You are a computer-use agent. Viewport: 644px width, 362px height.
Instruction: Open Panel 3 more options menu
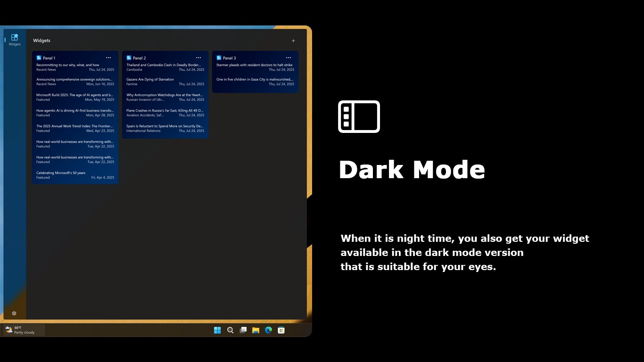[x=289, y=58]
